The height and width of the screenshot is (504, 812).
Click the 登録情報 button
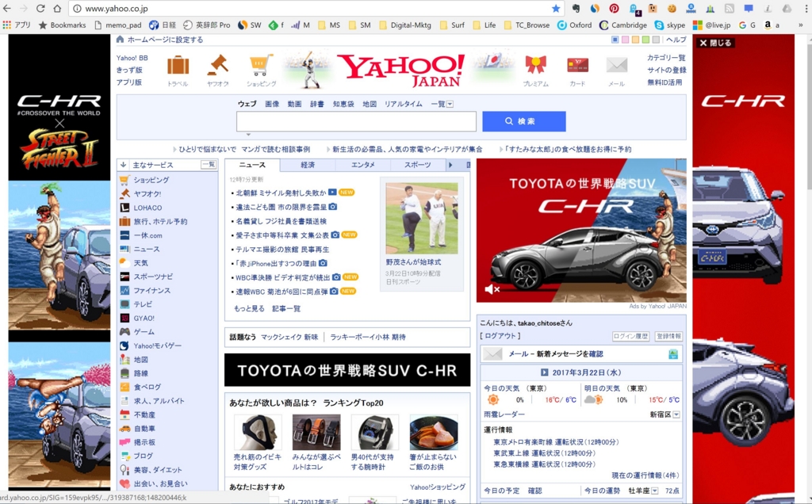tap(668, 336)
